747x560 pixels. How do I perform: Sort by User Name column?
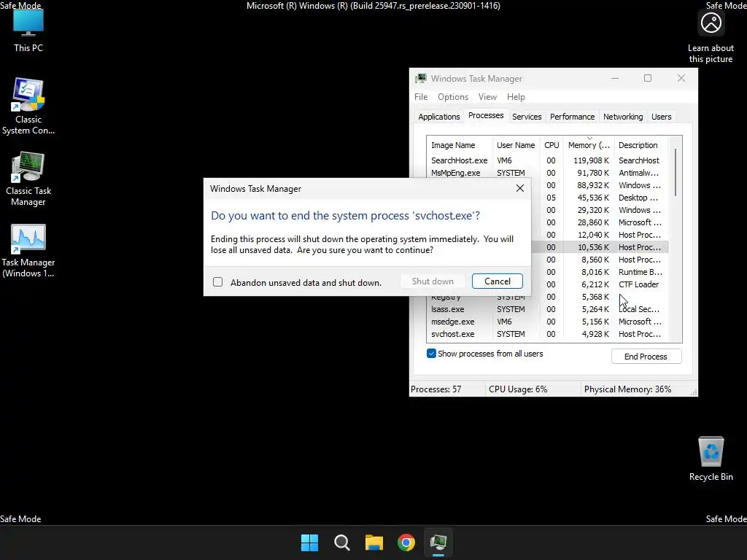click(x=516, y=145)
